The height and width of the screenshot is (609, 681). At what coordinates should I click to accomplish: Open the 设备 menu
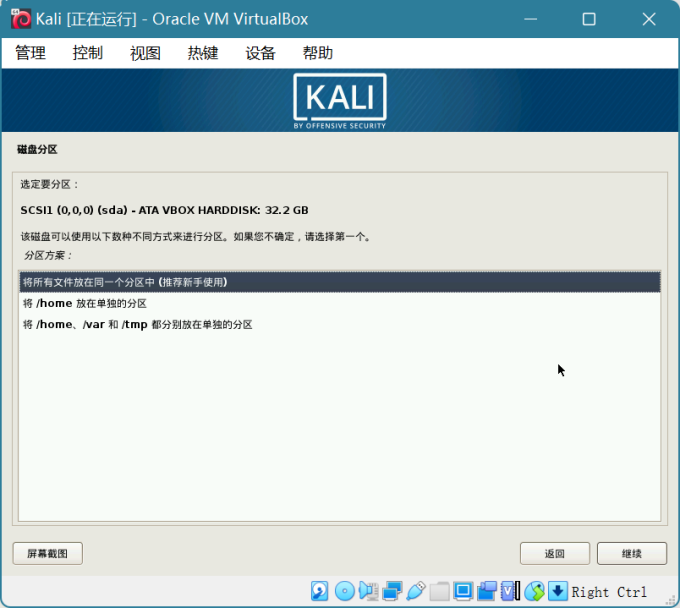coord(260,53)
